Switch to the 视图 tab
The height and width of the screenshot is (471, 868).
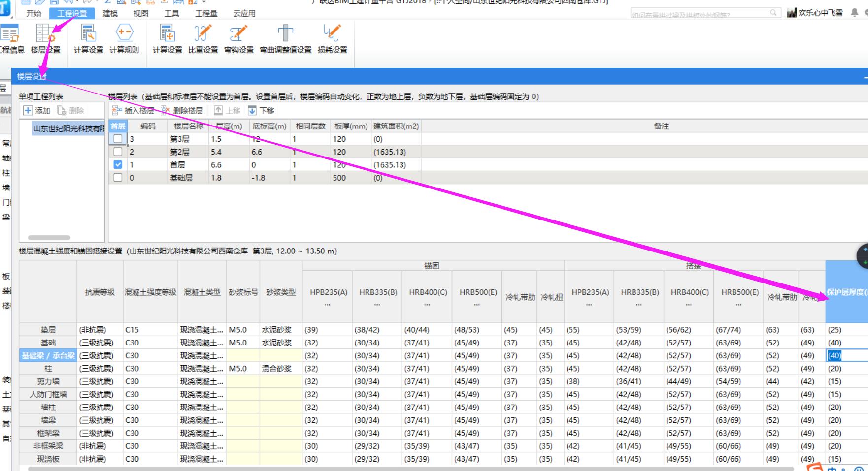[141, 13]
